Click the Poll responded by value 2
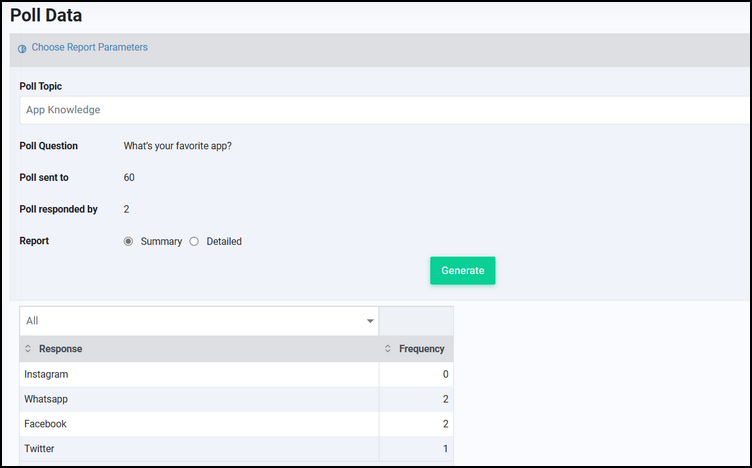752x468 pixels. 126,209
